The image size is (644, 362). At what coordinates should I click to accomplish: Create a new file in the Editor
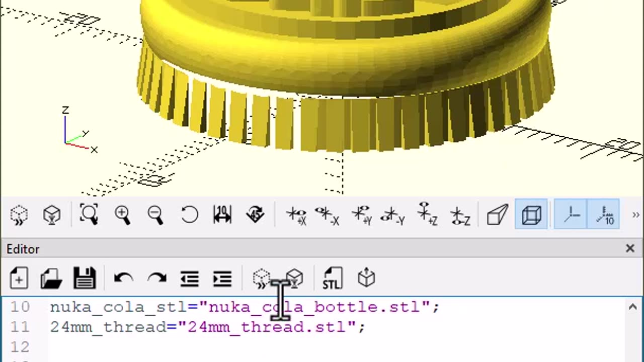(19, 278)
